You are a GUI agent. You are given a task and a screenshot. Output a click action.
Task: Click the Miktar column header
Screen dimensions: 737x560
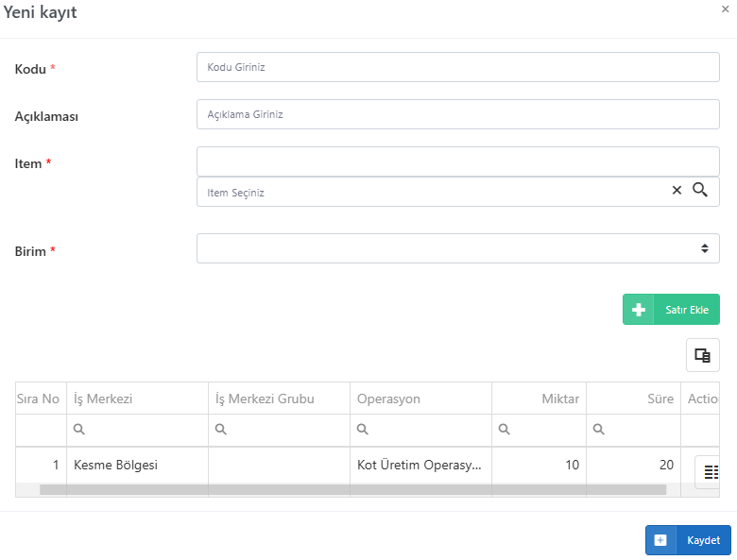[540, 399]
